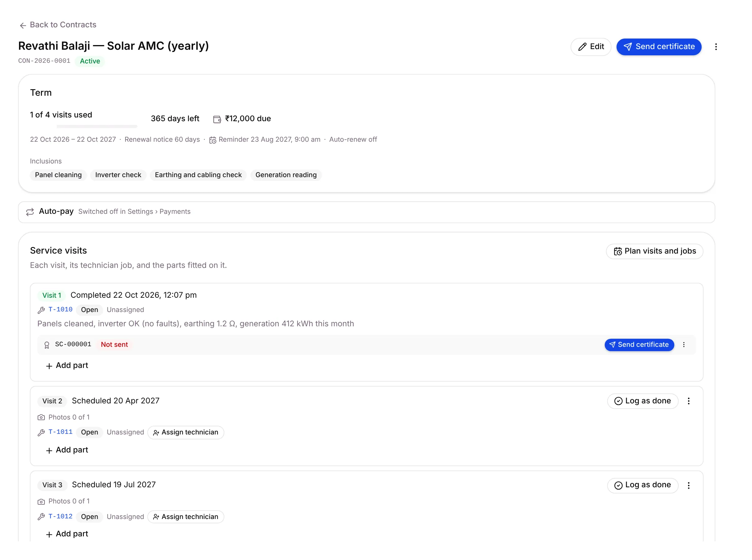Open the contract's three-dot options menu

[715, 47]
